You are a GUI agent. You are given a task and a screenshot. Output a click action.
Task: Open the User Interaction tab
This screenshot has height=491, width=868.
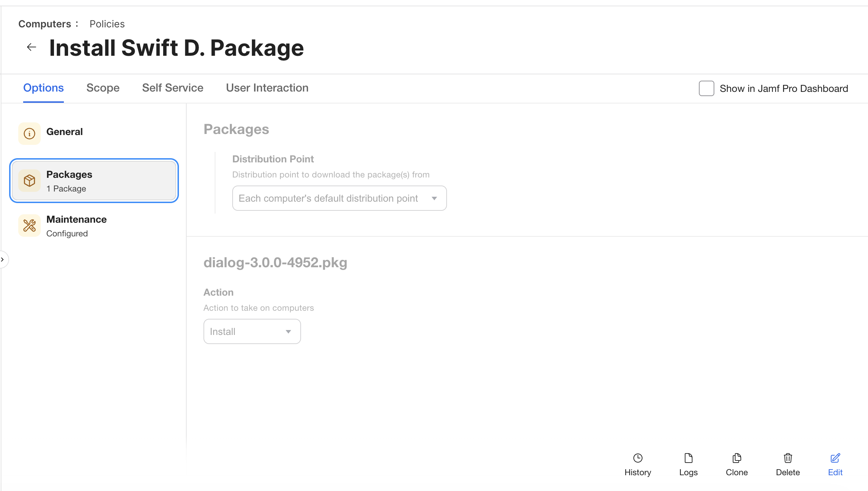coord(267,88)
